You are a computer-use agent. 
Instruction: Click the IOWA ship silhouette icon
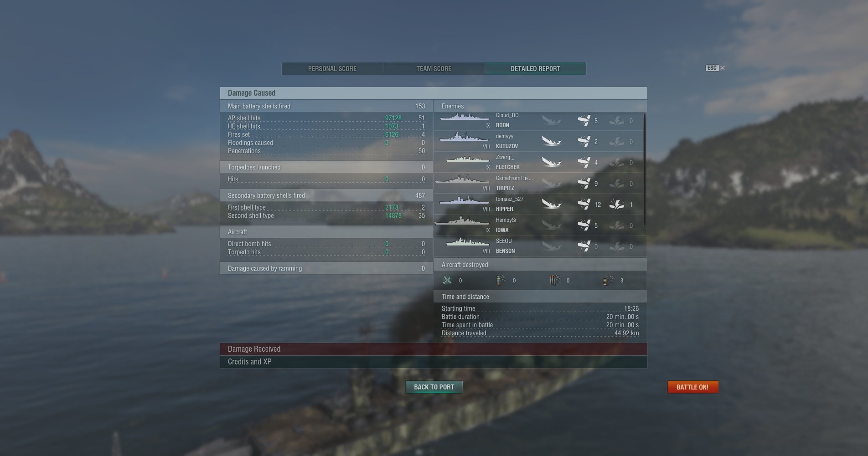462,221
